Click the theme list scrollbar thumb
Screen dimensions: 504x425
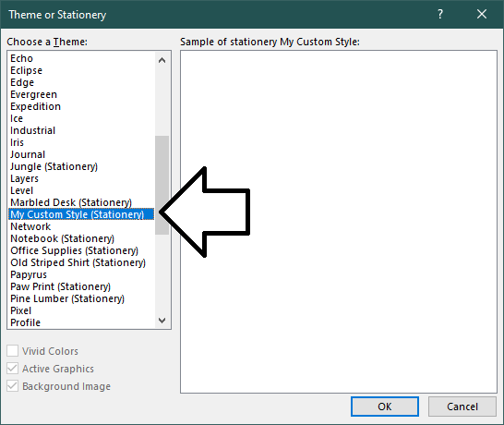point(162,185)
